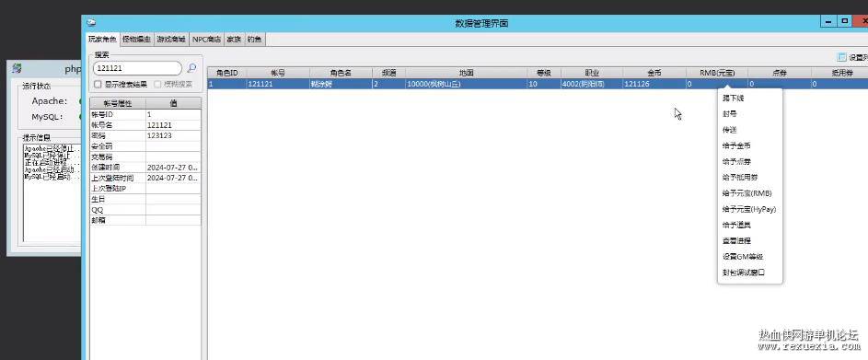
Task: Click the 10000(枫树山丘) map cell
Action: 466,84
